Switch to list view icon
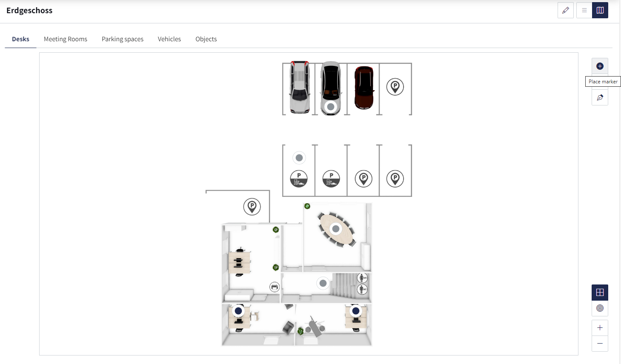Viewport: 621px width, 364px height. (x=584, y=10)
